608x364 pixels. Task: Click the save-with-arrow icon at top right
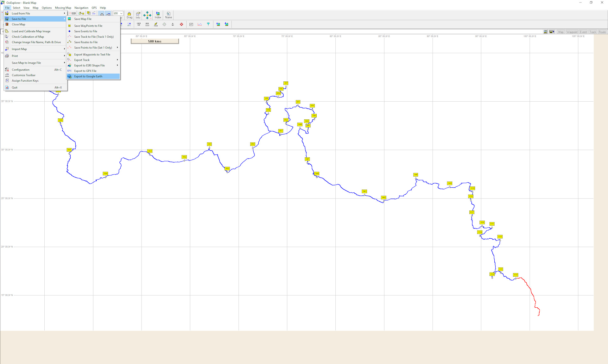(x=552, y=32)
